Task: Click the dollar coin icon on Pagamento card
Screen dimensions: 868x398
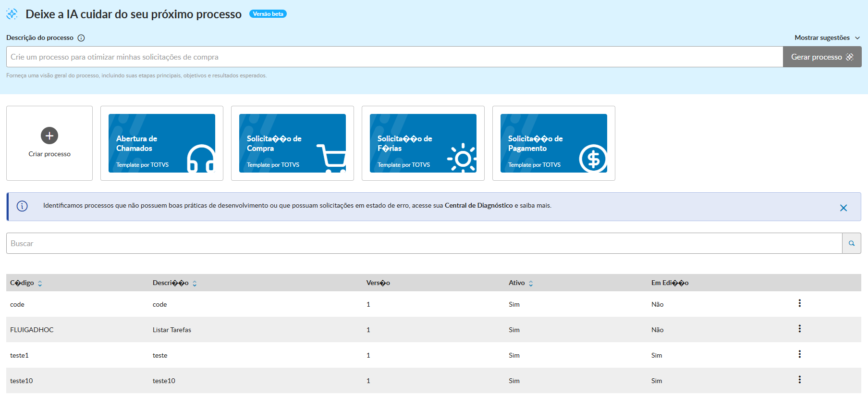Action: tap(593, 158)
